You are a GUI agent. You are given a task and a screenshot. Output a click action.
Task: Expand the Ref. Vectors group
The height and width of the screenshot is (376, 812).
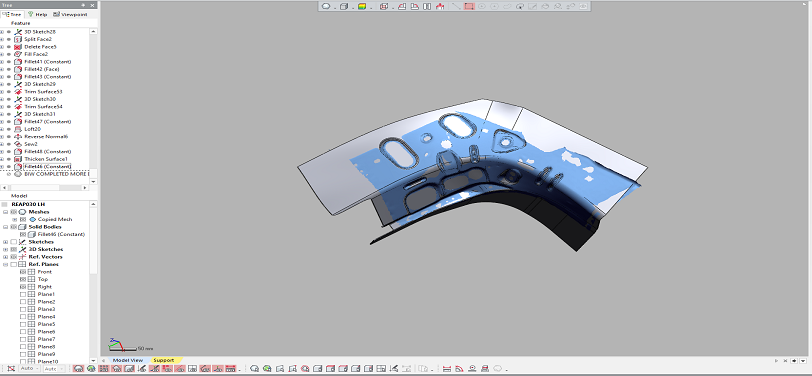tap(6, 257)
